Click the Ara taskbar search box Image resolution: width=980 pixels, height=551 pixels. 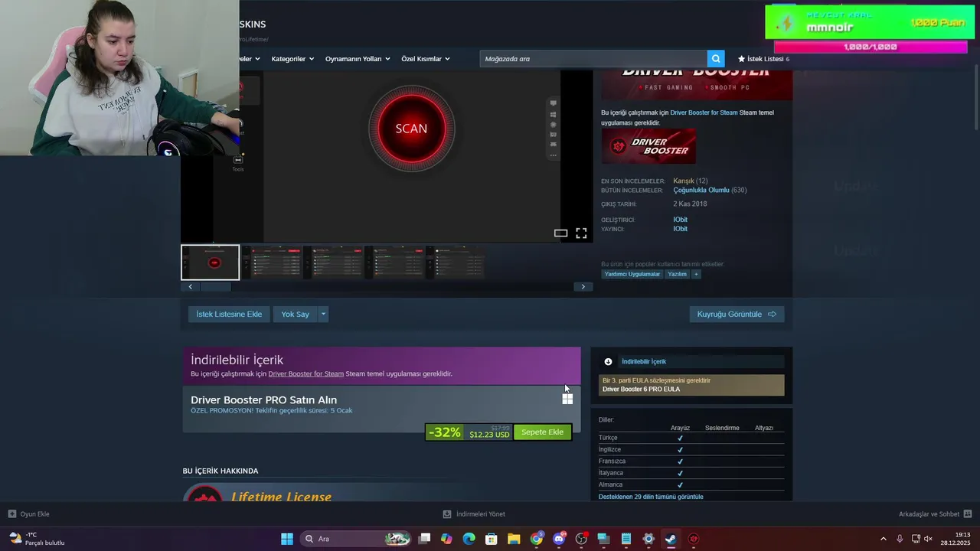[x=356, y=539]
